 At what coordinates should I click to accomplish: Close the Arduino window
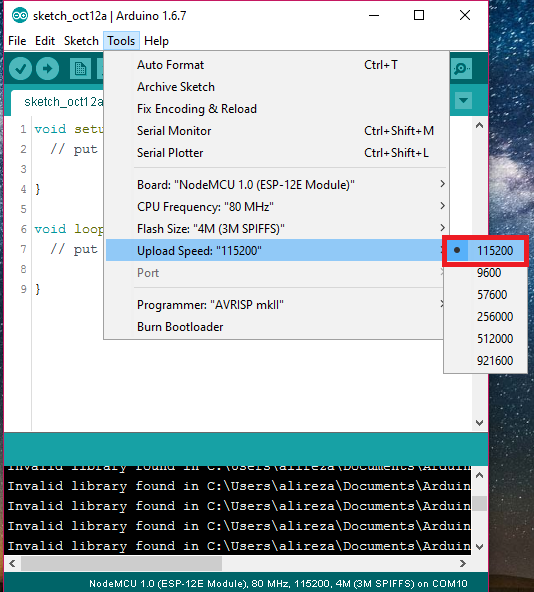(x=465, y=15)
